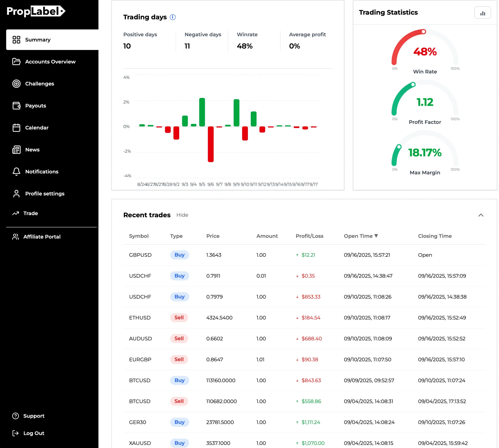The width and height of the screenshot is (499, 448).
Task: Select the Challenges target icon
Action: point(16,84)
